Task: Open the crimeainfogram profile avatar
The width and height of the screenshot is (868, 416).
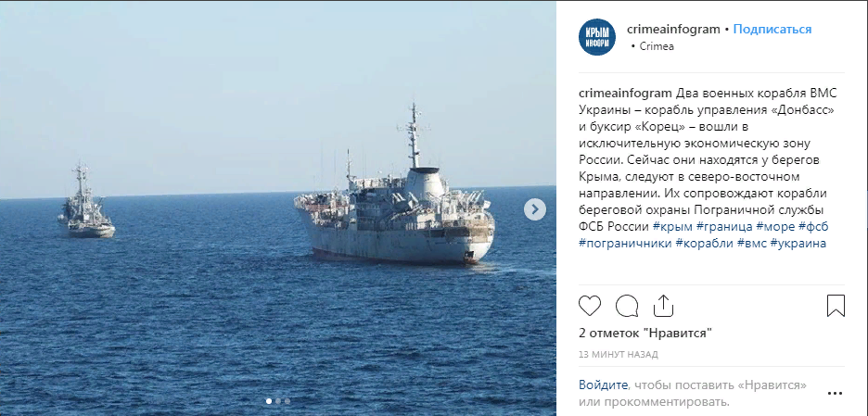Action: (597, 37)
